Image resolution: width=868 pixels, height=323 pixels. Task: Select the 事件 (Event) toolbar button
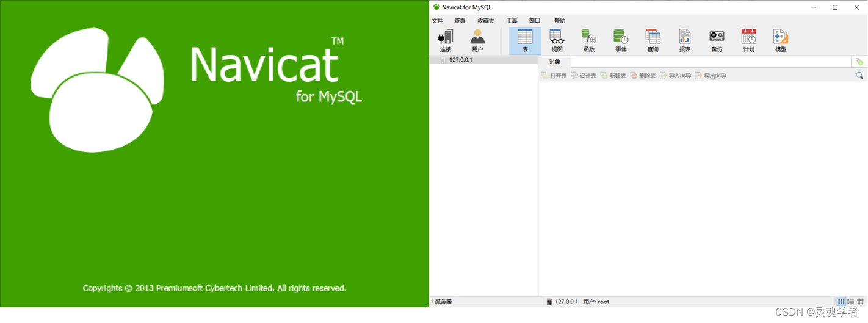pyautogui.click(x=621, y=41)
